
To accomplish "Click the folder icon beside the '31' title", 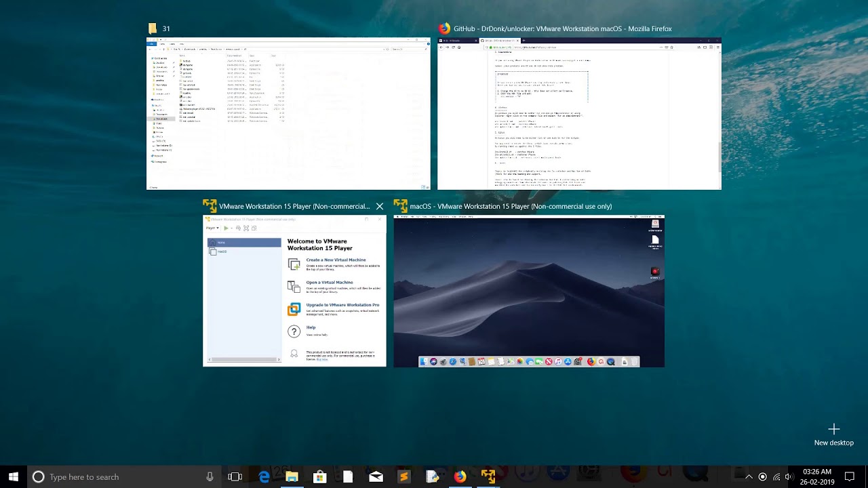I will pyautogui.click(x=153, y=28).
